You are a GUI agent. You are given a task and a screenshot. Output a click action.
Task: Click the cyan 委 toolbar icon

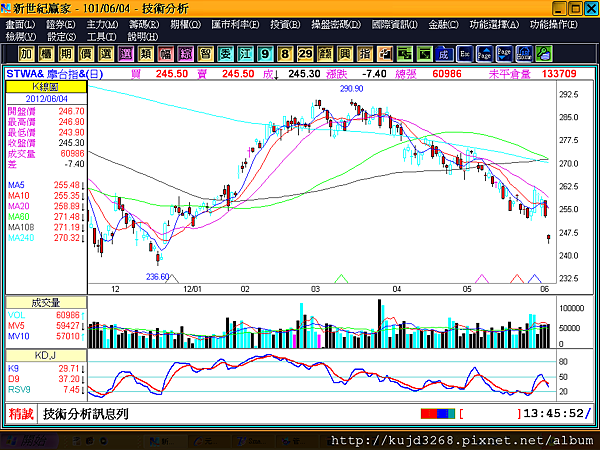pyautogui.click(x=225, y=54)
